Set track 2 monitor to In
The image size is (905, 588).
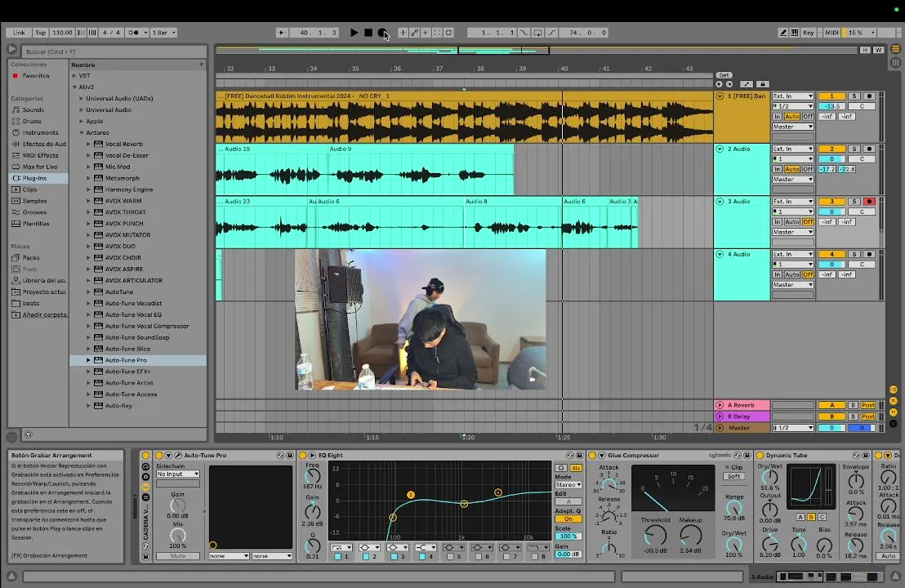[x=777, y=169]
